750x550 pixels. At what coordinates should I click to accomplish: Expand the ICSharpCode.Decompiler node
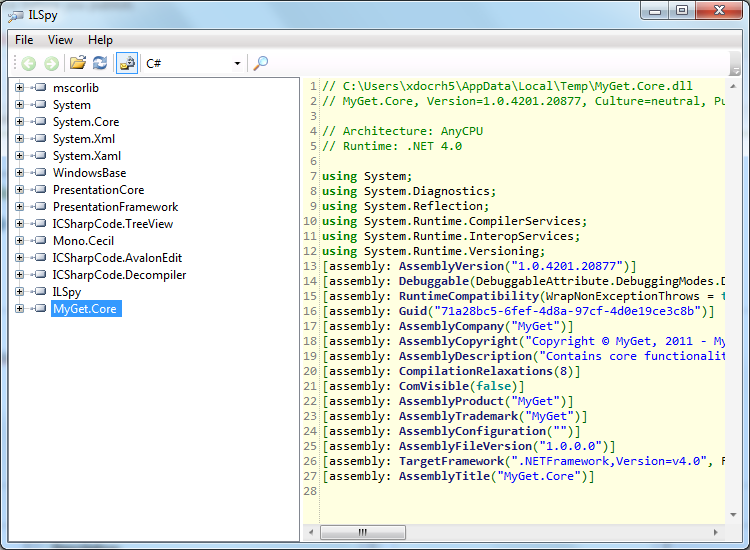[19, 275]
